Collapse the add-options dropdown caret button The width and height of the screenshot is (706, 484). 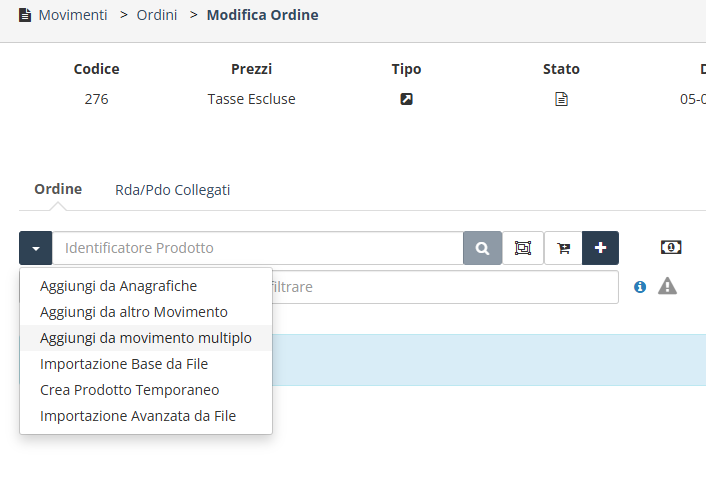click(x=36, y=248)
